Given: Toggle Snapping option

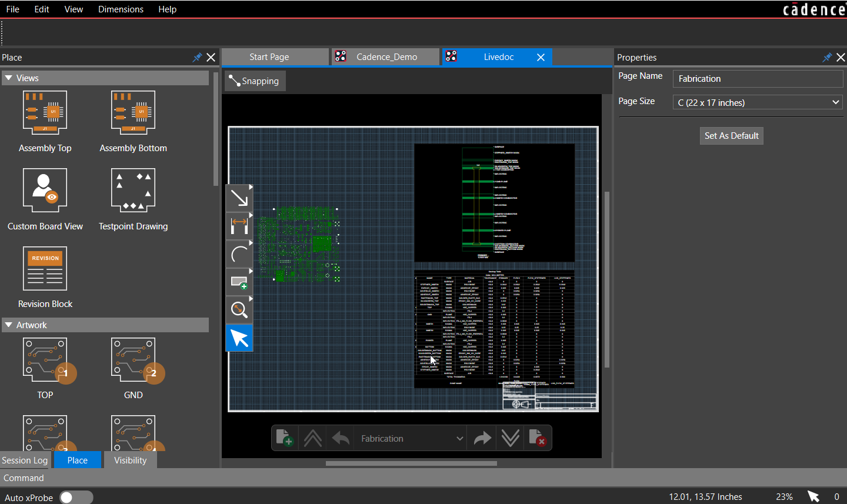Looking at the screenshot, I should (x=254, y=81).
